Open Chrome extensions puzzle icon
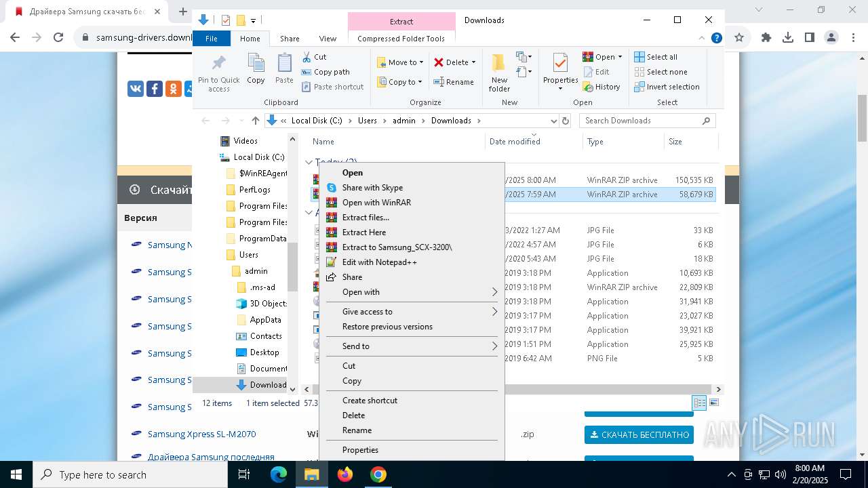The width and height of the screenshot is (868, 488). click(x=766, y=38)
